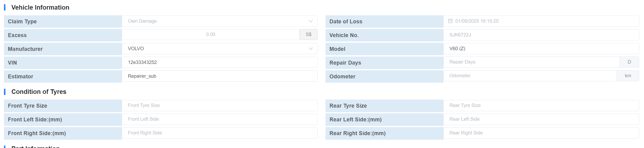Click the Vehicle No. field
This screenshot has width=644, height=148.
click(x=541, y=35)
